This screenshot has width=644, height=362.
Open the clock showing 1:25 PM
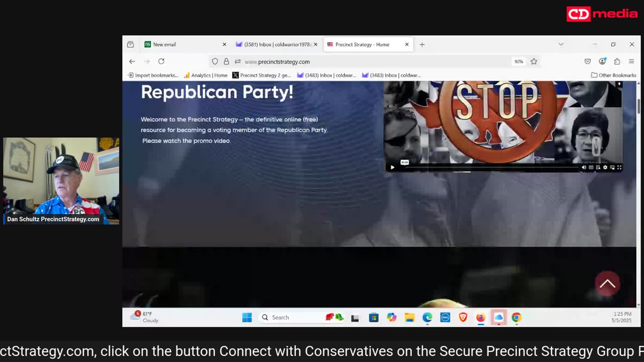[x=622, y=317]
